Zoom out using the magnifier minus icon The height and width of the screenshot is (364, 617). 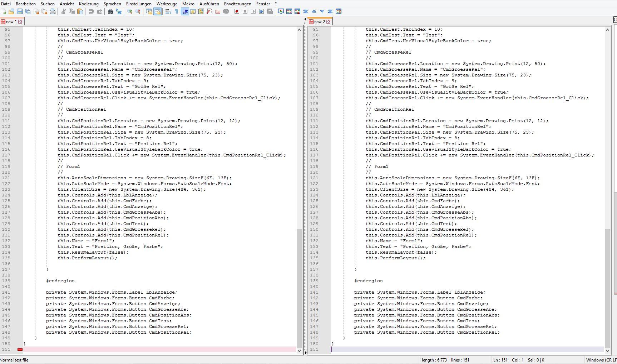point(138,11)
